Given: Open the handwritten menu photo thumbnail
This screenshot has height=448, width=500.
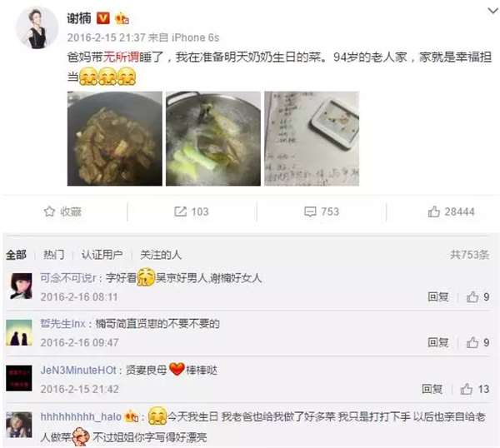Looking at the screenshot, I should coord(312,138).
